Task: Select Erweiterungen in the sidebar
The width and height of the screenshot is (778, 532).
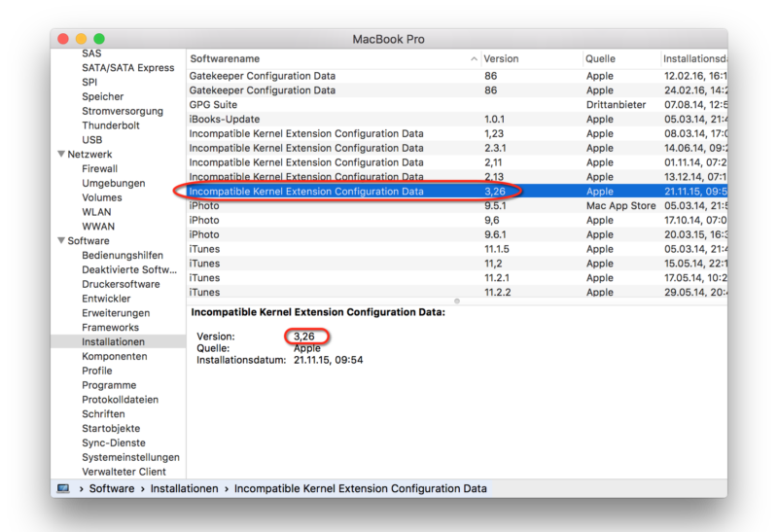Action: [x=116, y=312]
